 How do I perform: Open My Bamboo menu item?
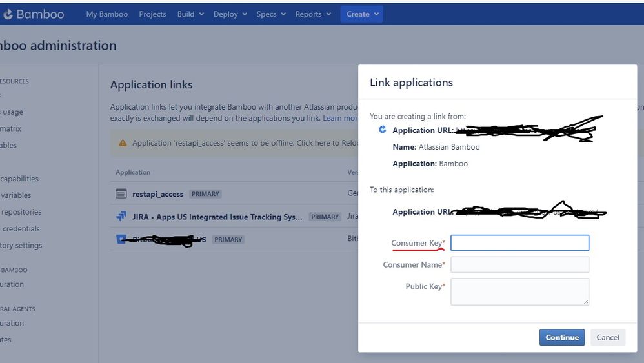pos(106,14)
